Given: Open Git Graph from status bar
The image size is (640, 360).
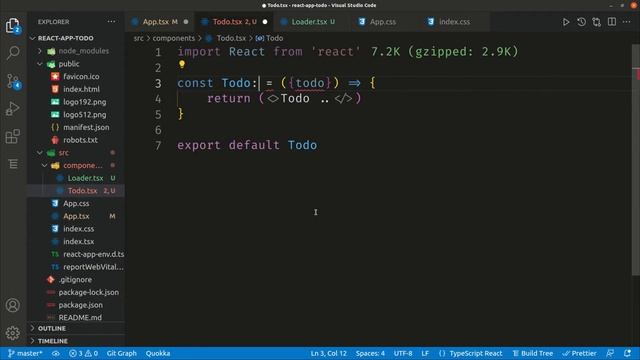Looking at the screenshot, I should pyautogui.click(x=122, y=353).
